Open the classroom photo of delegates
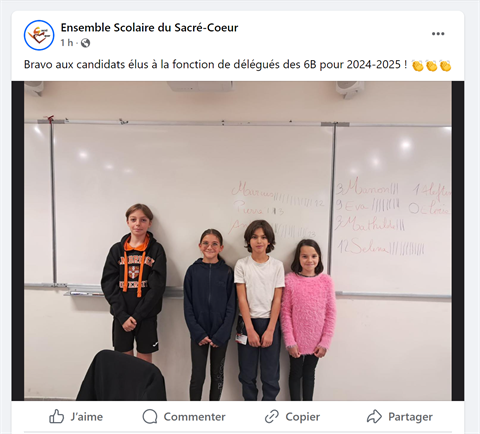The height and width of the screenshot is (434, 480). (238, 241)
